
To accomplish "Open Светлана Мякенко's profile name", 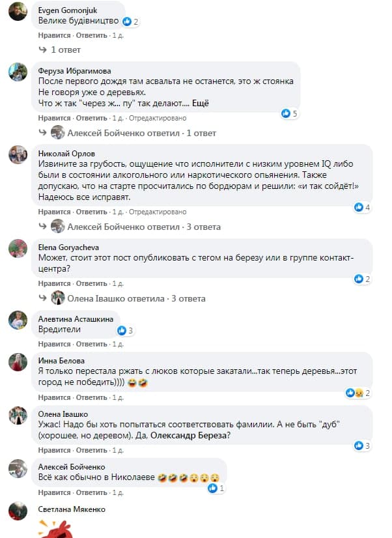I will tap(72, 509).
